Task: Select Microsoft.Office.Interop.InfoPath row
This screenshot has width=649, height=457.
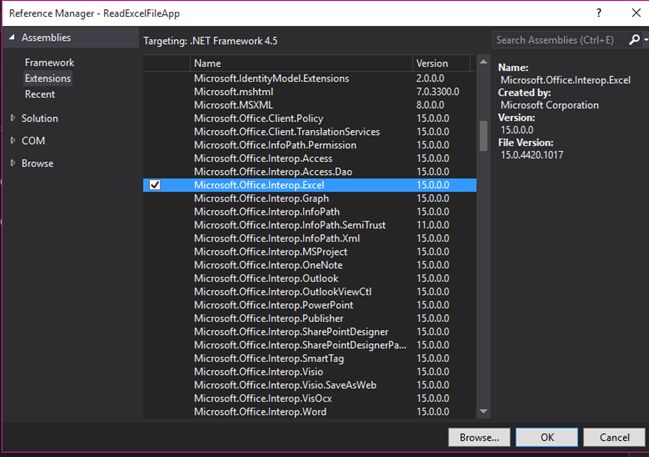Action: 310,212
